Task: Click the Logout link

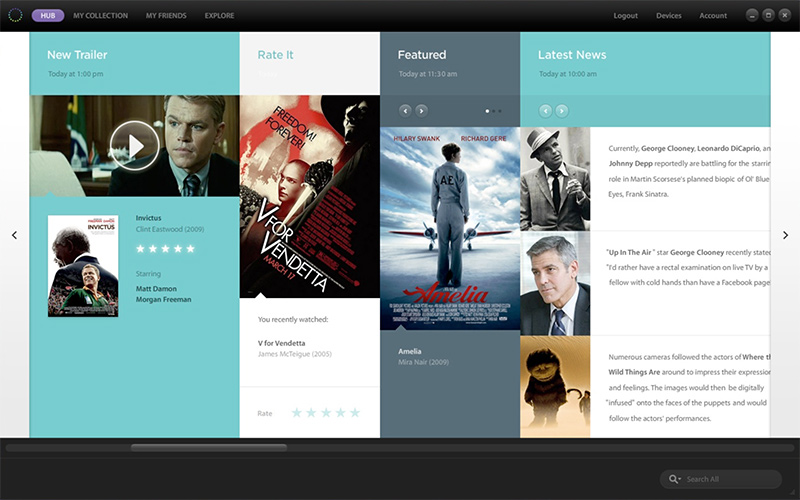Action: coord(626,16)
